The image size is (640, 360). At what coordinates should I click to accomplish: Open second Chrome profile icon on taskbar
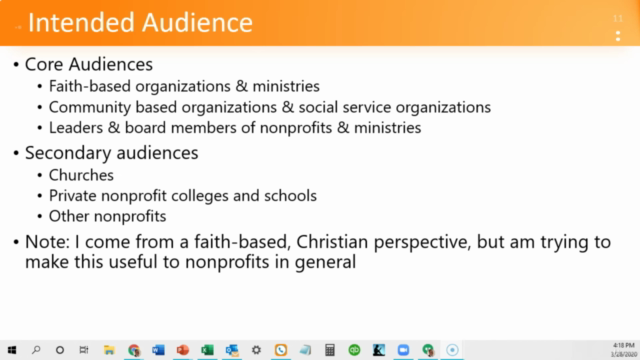click(x=428, y=350)
